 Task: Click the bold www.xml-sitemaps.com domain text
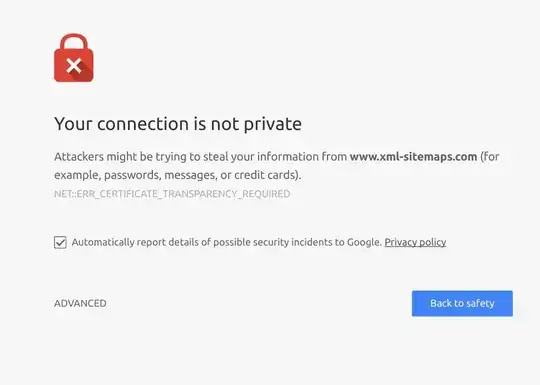coord(413,157)
